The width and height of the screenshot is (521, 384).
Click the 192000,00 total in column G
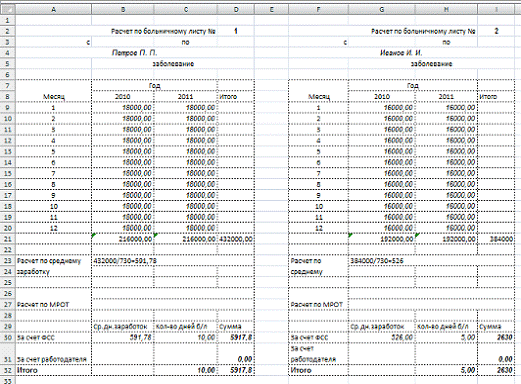(x=382, y=239)
